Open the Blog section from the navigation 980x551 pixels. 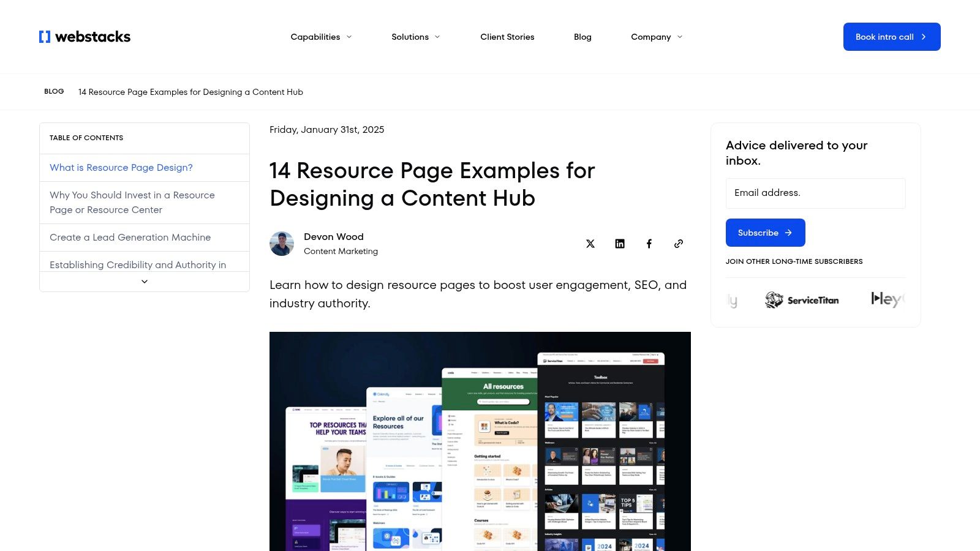pyautogui.click(x=582, y=37)
